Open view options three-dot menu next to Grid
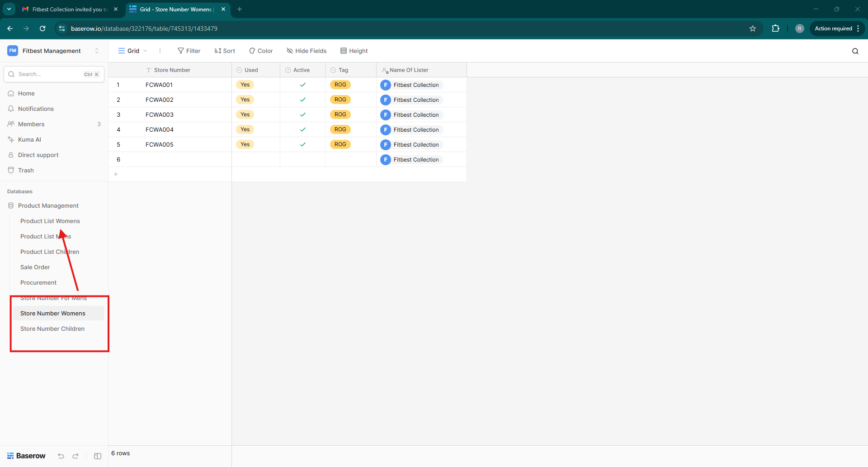This screenshot has width=868, height=467. 160,51
